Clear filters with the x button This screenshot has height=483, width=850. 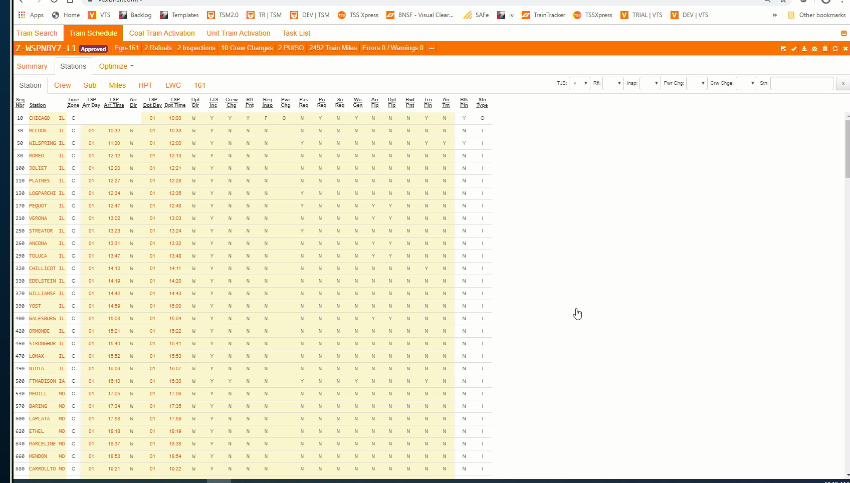[842, 83]
